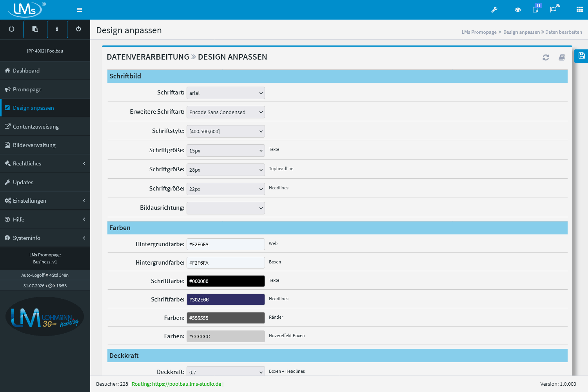
Task: Expand the Rechtliches submenu
Action: point(45,163)
